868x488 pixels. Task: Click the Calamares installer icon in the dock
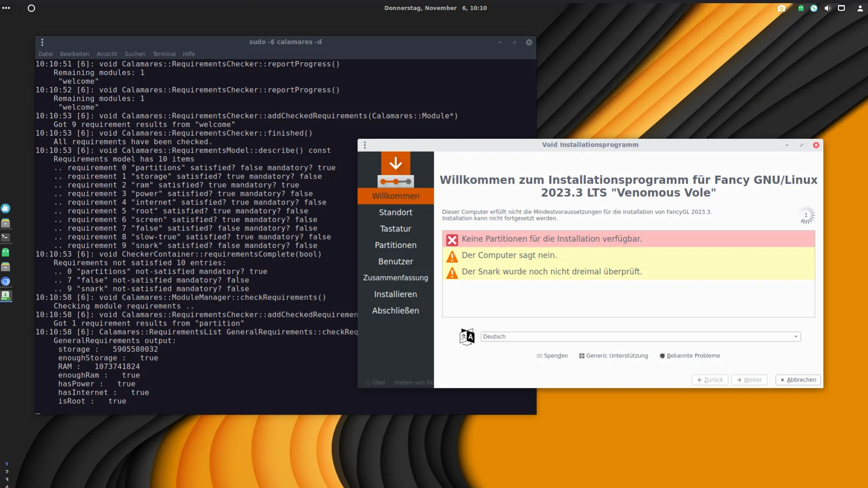(5, 296)
